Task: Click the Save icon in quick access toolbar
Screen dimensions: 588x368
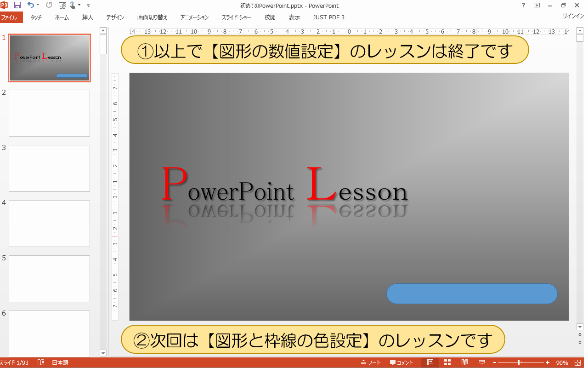Action: 17,5
